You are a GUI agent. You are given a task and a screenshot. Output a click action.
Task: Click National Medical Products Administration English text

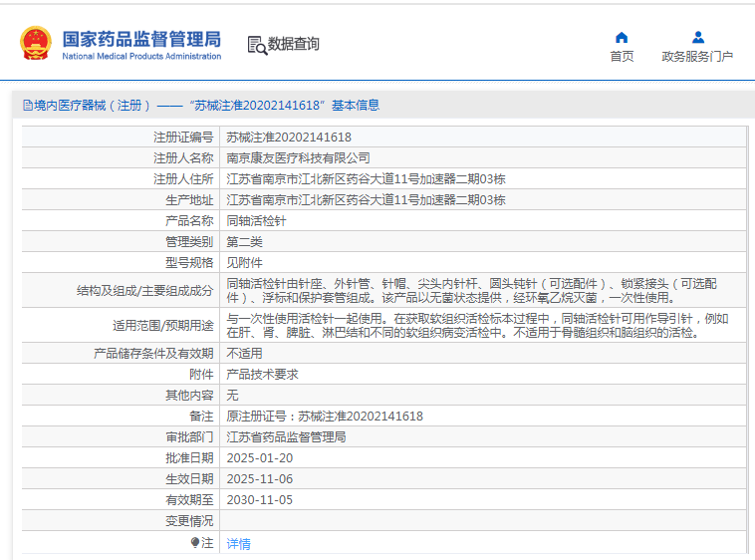tap(141, 57)
